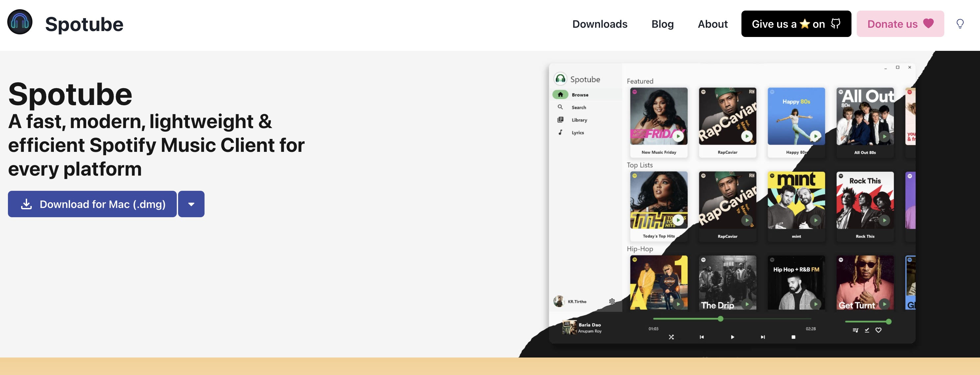This screenshot has width=980, height=375.
Task: Open the New Music Friday cover
Action: (659, 116)
